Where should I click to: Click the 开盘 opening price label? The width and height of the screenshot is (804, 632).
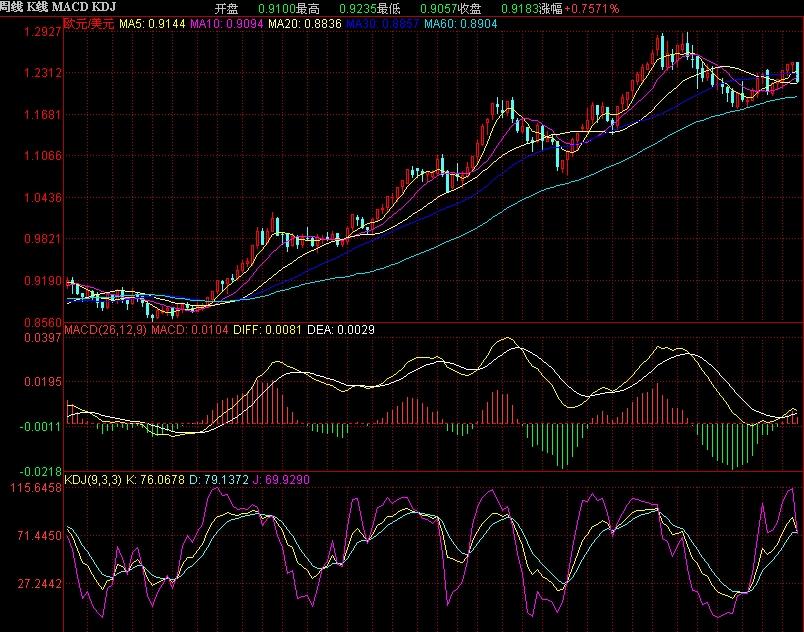227,8
